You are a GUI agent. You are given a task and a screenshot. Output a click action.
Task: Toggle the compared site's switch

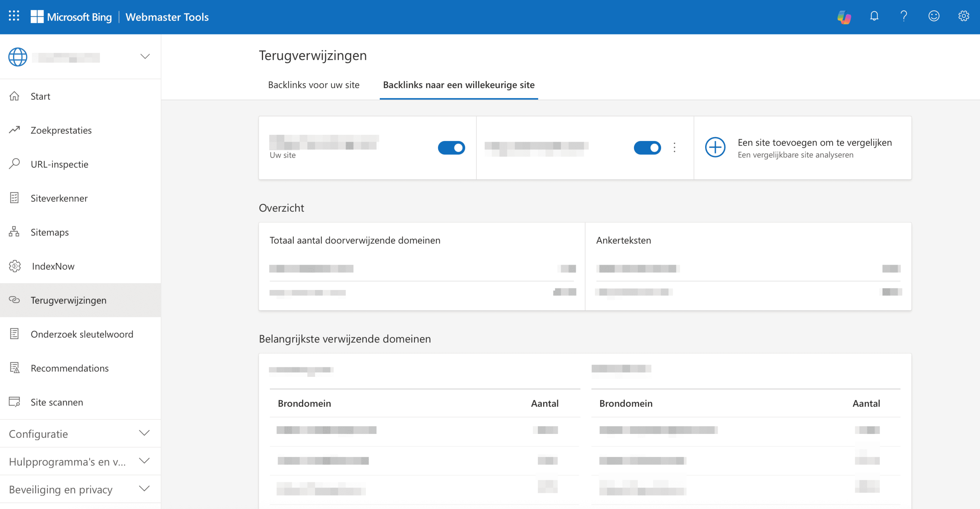pyautogui.click(x=647, y=148)
